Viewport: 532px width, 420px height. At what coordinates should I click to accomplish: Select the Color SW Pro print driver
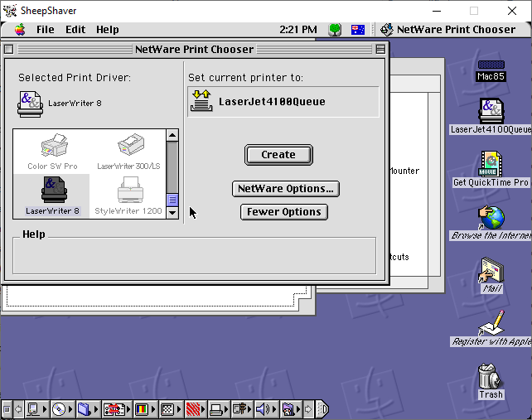pos(52,152)
